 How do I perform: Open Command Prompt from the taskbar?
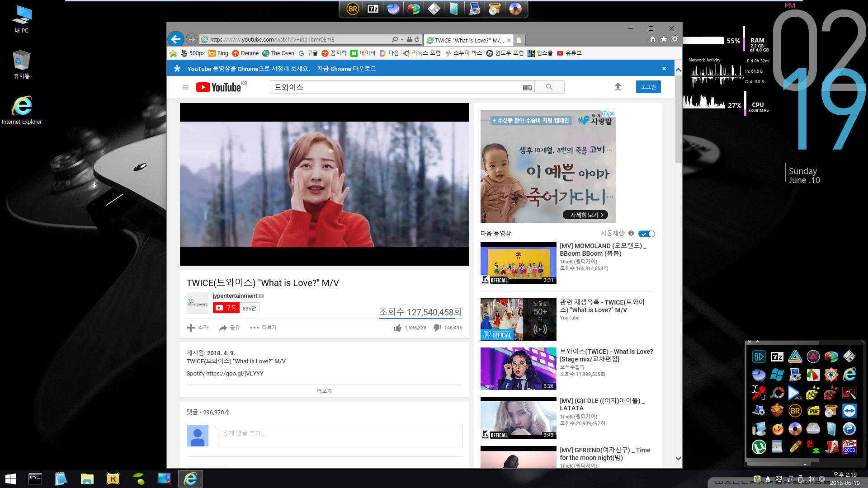pos(35,479)
